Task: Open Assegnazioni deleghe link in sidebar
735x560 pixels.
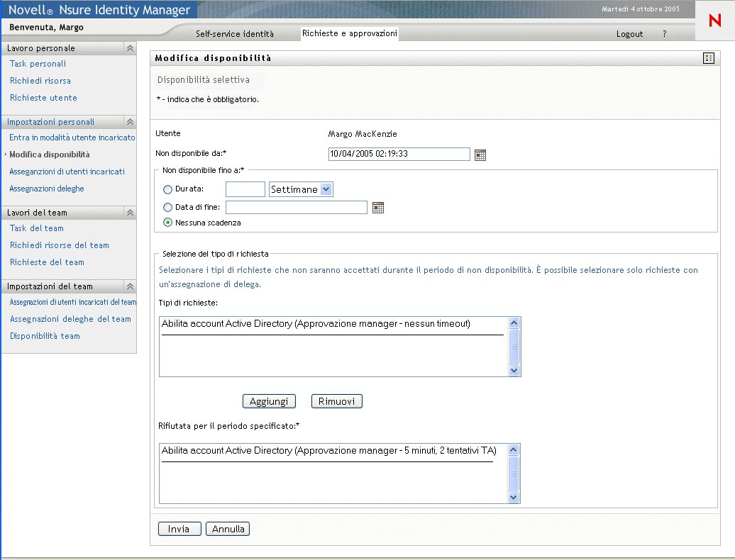Action: (47, 189)
